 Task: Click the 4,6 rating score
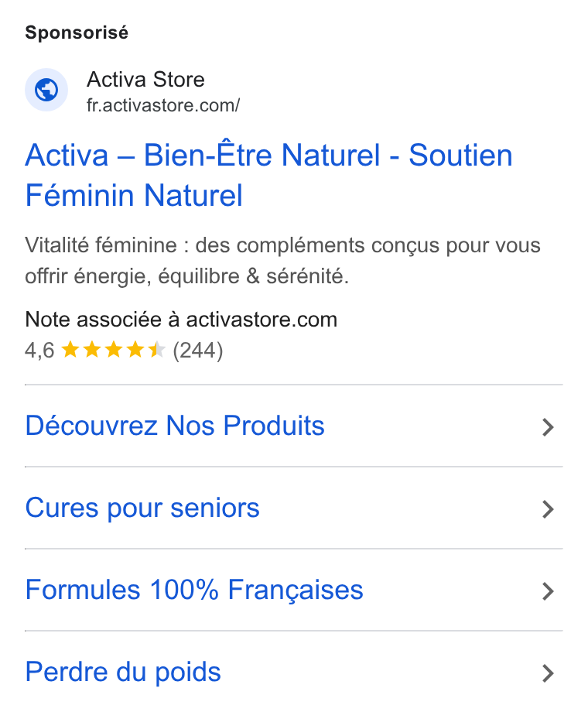[x=39, y=351]
